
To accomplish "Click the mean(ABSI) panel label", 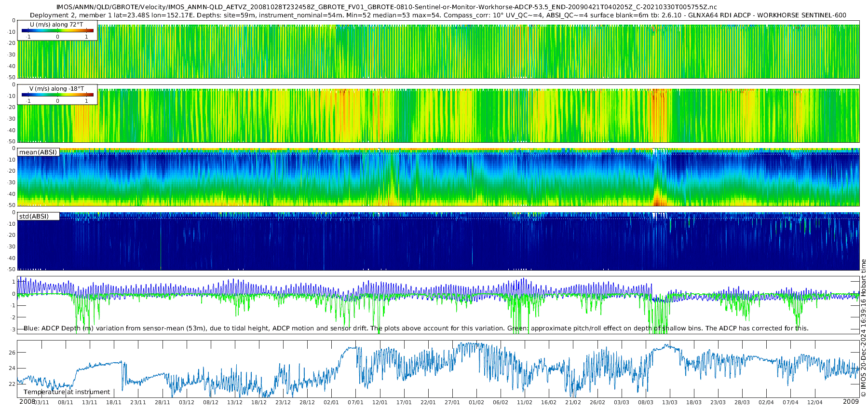I will [38, 152].
